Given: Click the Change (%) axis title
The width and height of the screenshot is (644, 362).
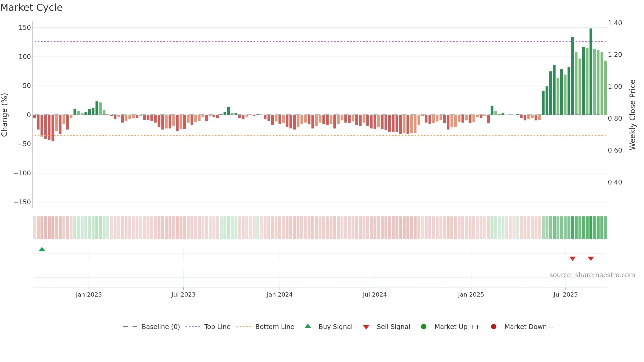Looking at the screenshot, I should 4,115.
